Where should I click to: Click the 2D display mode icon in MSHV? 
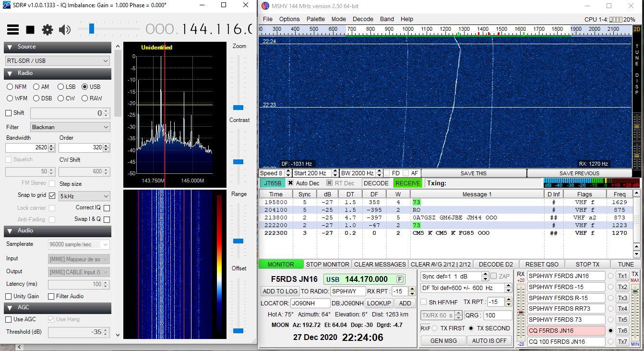pyautogui.click(x=637, y=29)
